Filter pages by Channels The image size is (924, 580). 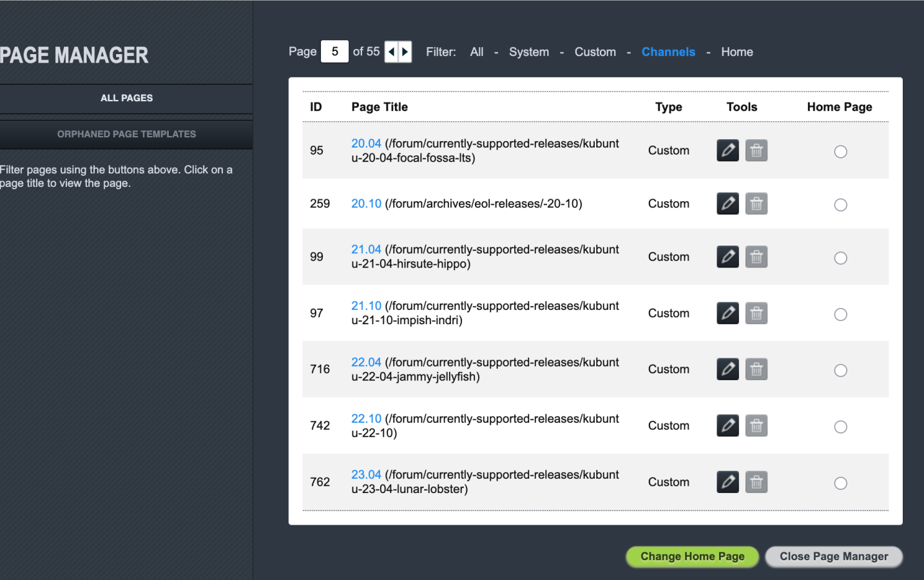coord(668,52)
